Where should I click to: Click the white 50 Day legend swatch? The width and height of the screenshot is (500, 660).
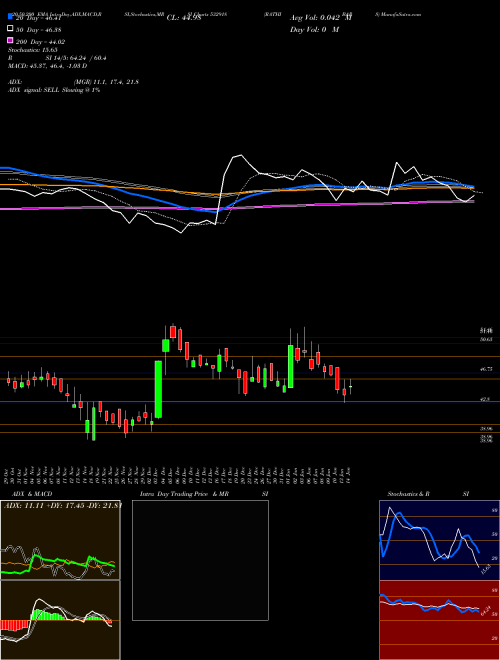10,29
